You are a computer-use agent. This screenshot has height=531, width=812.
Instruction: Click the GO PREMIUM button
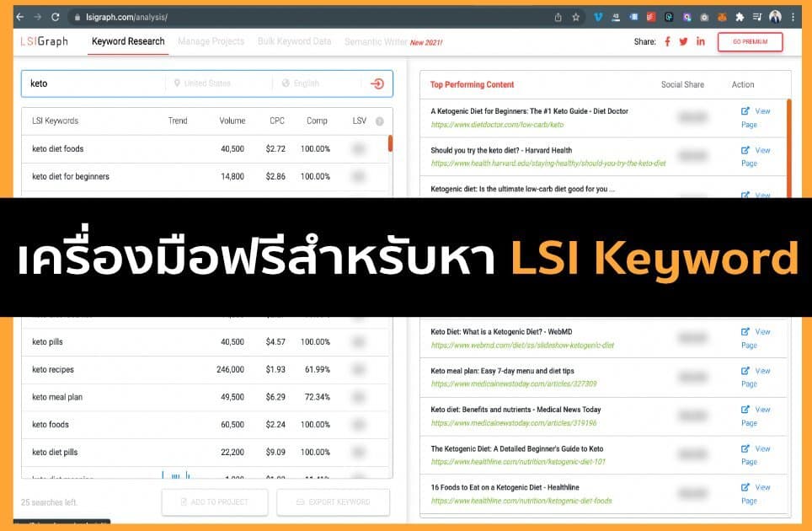click(750, 41)
